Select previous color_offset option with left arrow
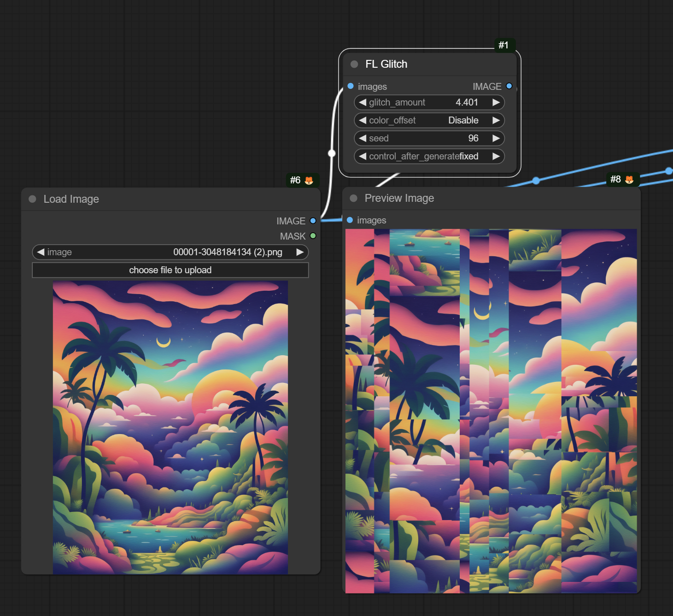 coord(363,120)
